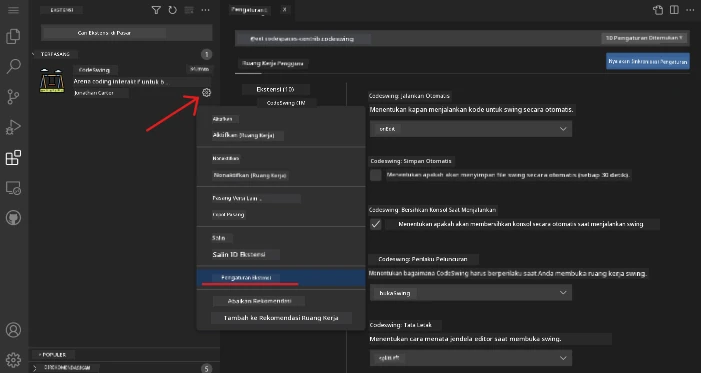701x373 pixels.
Task: Select CodeSwing item in settings tree
Action: 286,103
